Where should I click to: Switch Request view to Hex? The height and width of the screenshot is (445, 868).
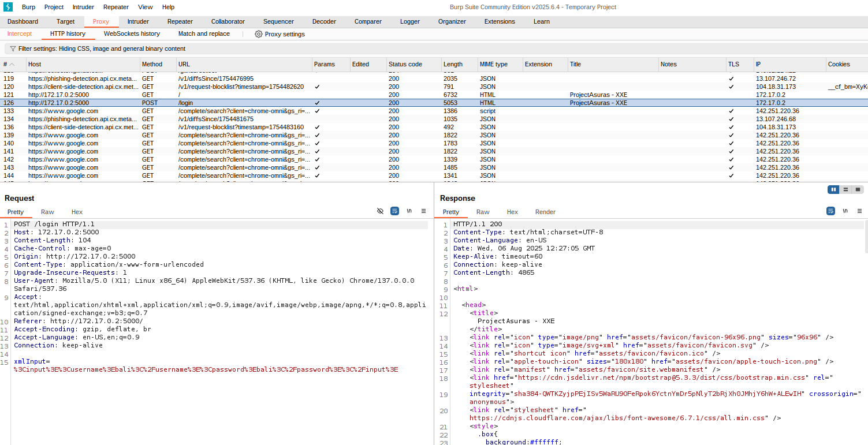tap(77, 212)
